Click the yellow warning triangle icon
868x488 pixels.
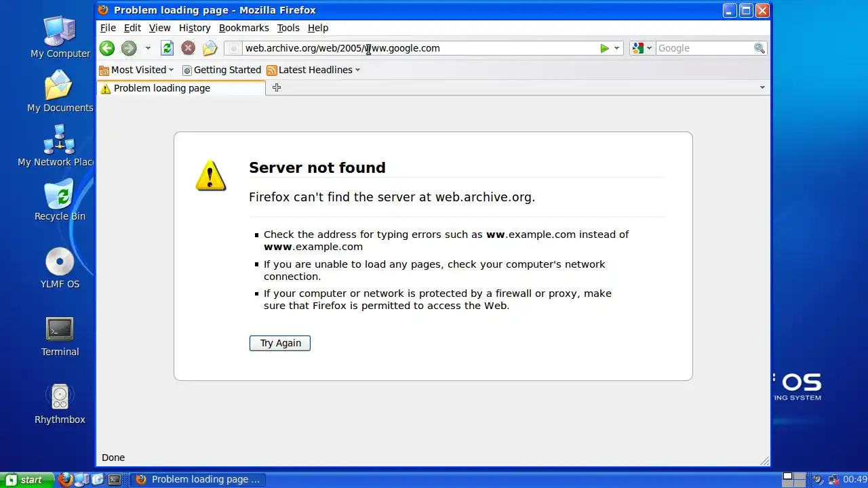click(x=210, y=176)
